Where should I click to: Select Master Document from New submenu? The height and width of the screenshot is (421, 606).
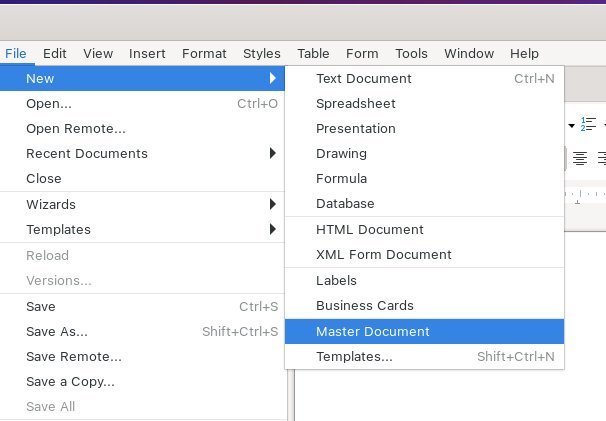(424, 331)
